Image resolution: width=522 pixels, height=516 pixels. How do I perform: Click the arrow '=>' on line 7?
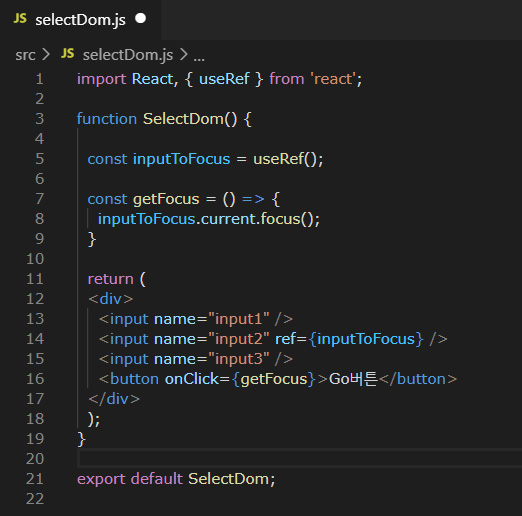(253, 199)
